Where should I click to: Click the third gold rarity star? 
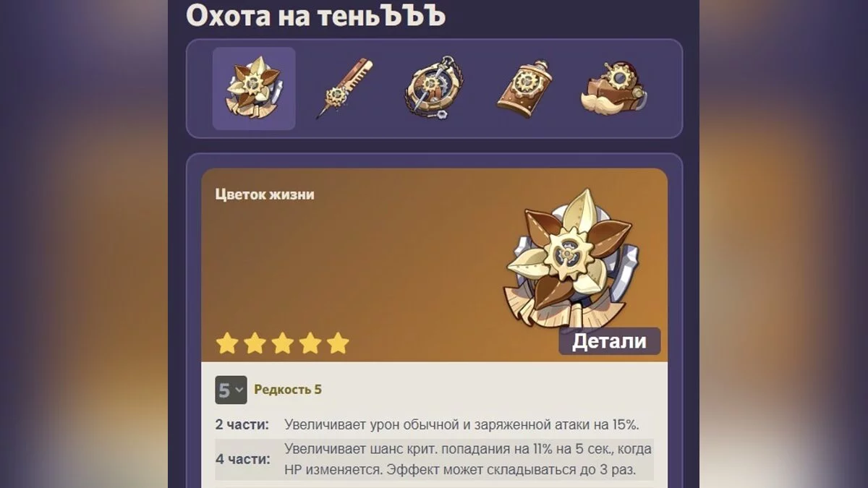(x=282, y=343)
